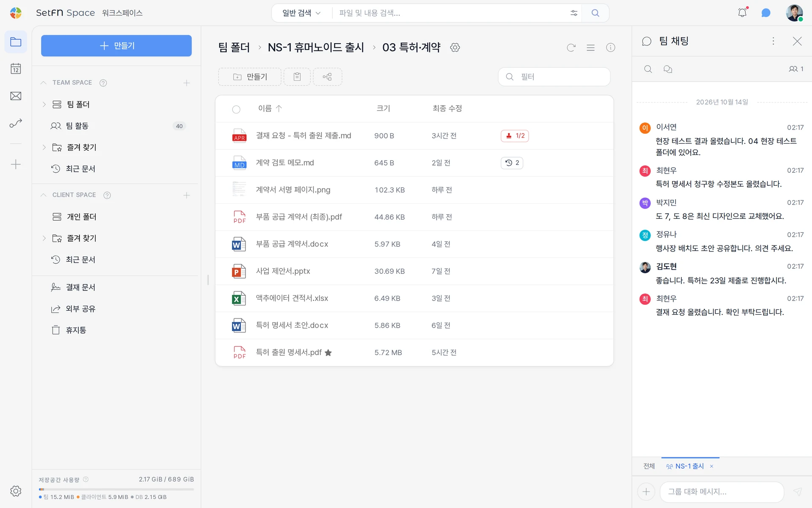This screenshot has width=812, height=508.
Task: Click the notification bell icon
Action: (742, 13)
